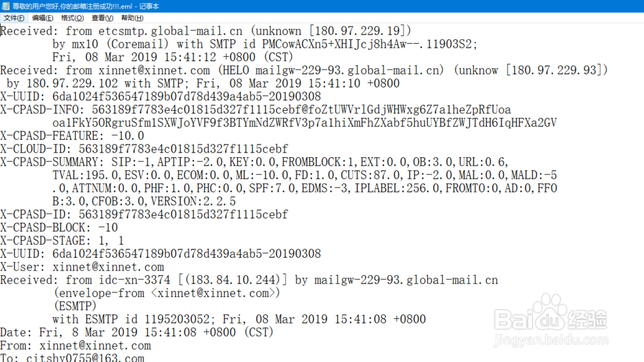Open the 查看(V) menu
Viewport: 644px width, 362px height.
point(102,18)
